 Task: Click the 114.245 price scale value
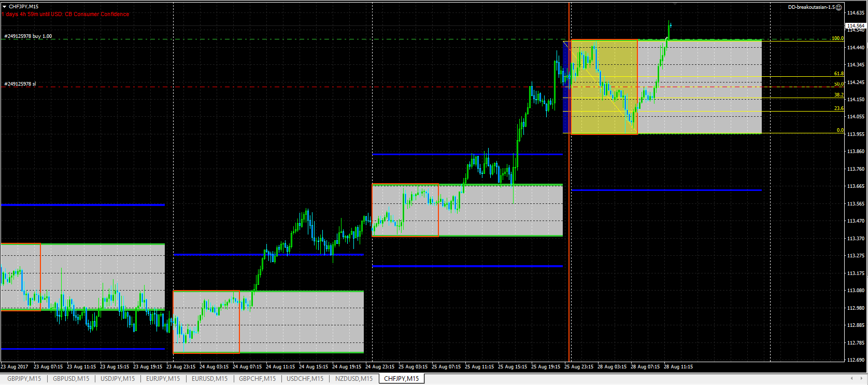click(856, 82)
